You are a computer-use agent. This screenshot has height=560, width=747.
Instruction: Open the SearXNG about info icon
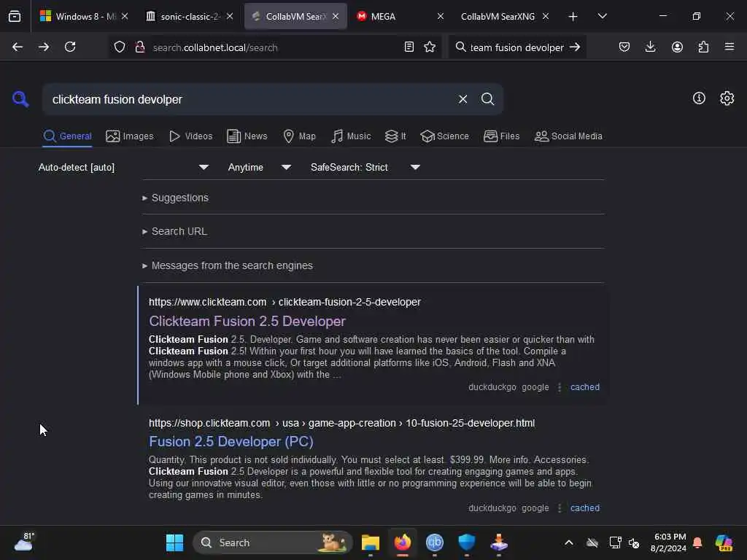coord(699,98)
